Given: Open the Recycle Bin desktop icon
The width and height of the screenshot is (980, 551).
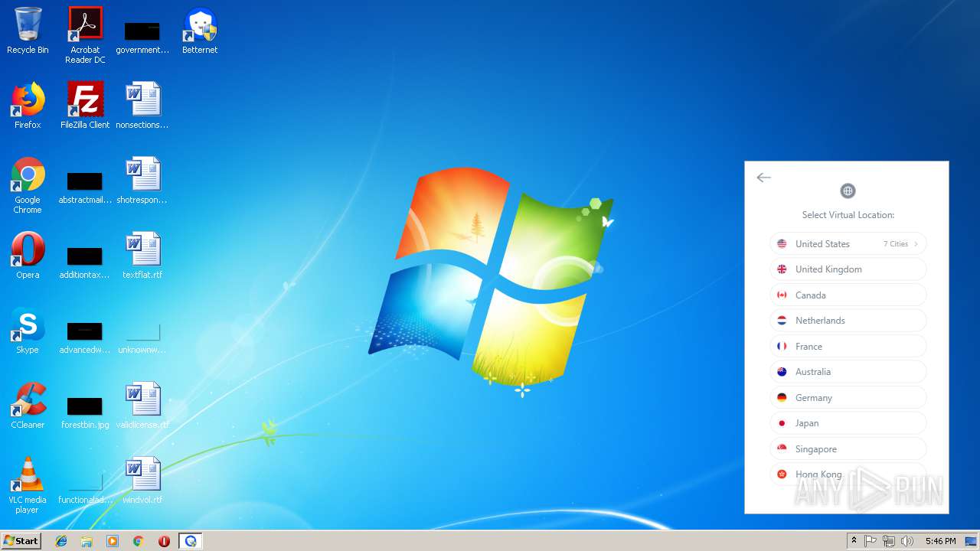Looking at the screenshot, I should pos(28,31).
